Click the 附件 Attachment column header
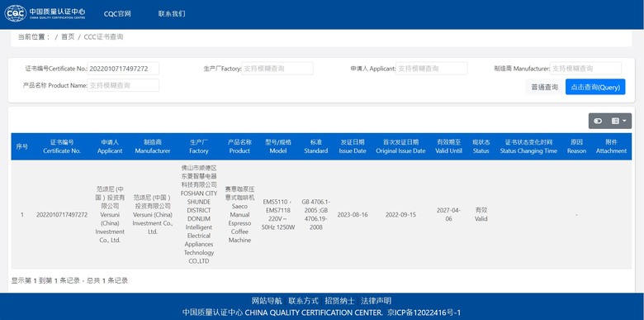The image size is (644, 320). click(611, 146)
